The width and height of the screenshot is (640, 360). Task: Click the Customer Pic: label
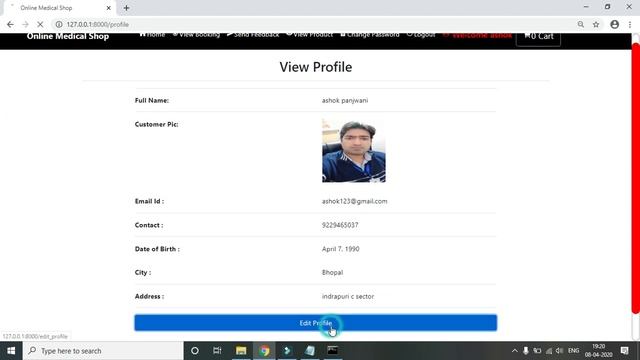(156, 124)
